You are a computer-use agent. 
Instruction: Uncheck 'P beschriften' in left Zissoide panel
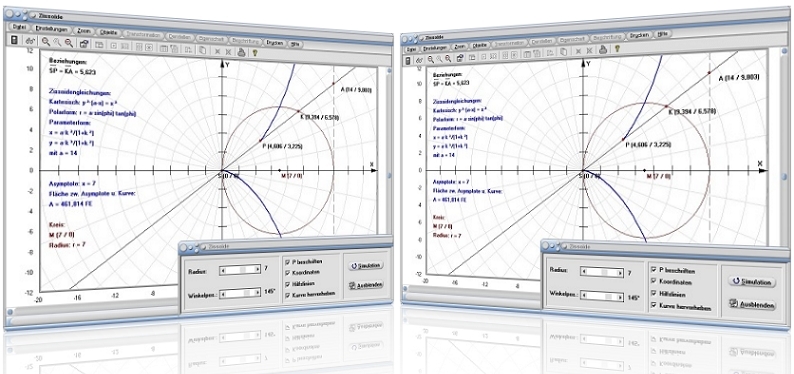[x=288, y=262]
